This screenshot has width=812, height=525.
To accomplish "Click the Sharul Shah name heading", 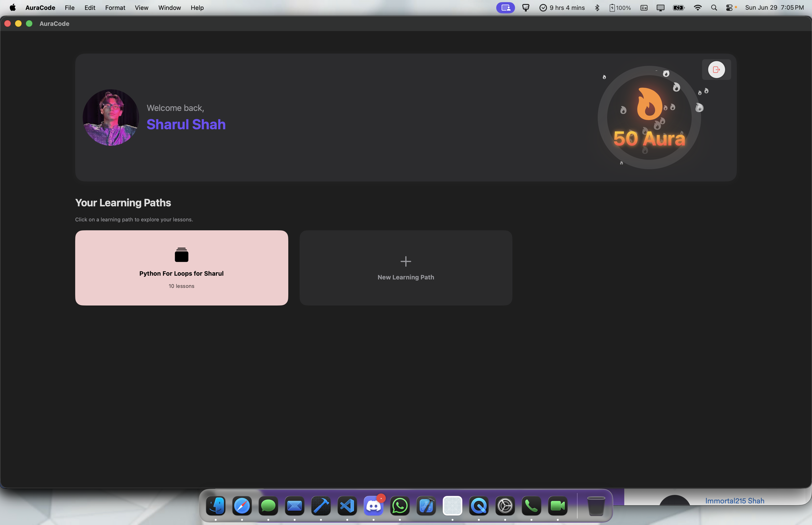I will [186, 124].
